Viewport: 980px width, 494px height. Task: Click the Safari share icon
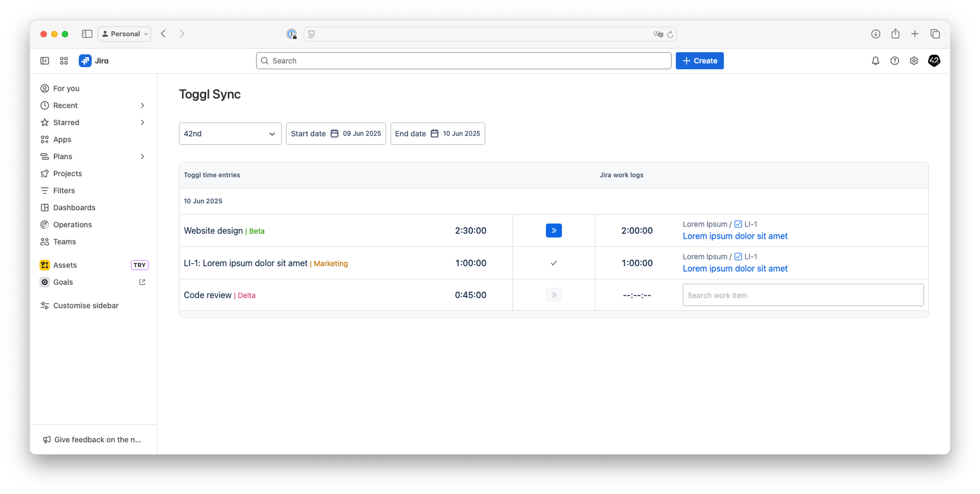895,33
